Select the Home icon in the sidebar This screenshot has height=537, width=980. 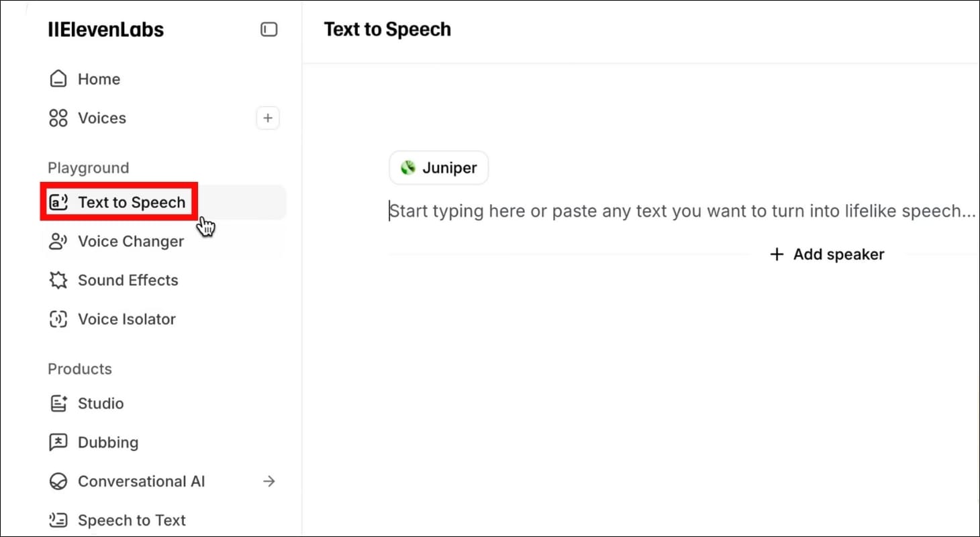tap(59, 79)
